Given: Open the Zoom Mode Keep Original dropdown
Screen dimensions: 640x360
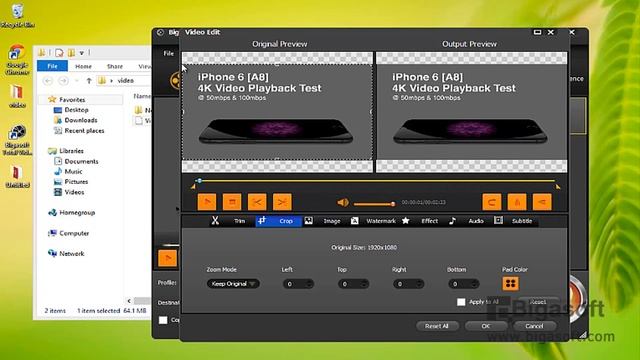Looking at the screenshot, I should click(x=233, y=284).
